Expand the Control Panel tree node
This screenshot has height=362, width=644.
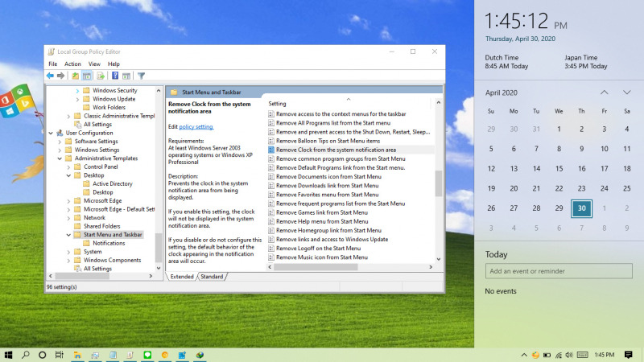pos(68,167)
